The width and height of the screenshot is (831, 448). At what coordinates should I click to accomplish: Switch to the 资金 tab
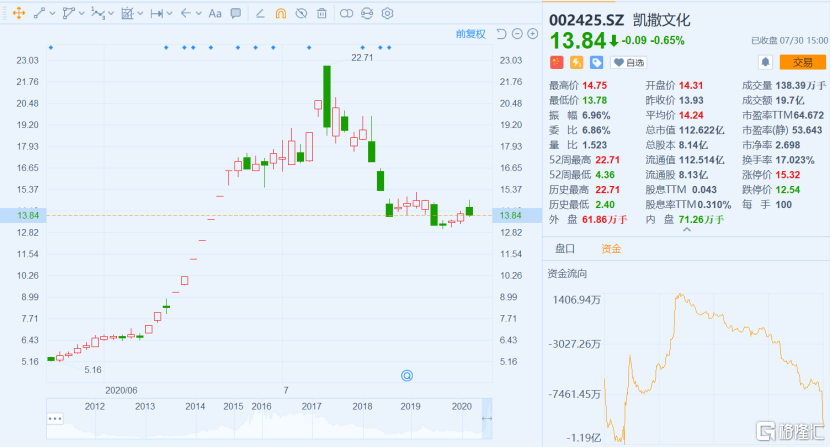coord(611,249)
